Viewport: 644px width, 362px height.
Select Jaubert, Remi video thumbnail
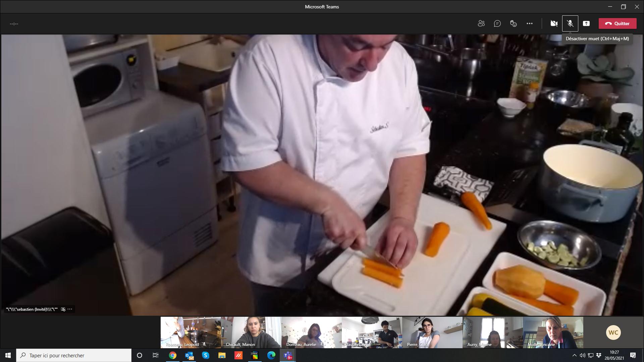[372, 333]
